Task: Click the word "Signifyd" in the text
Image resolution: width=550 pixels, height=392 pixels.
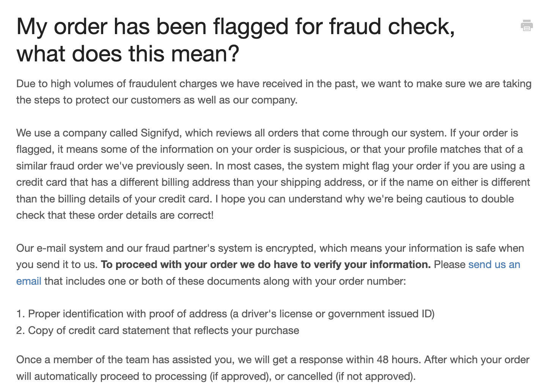Action: coord(161,133)
